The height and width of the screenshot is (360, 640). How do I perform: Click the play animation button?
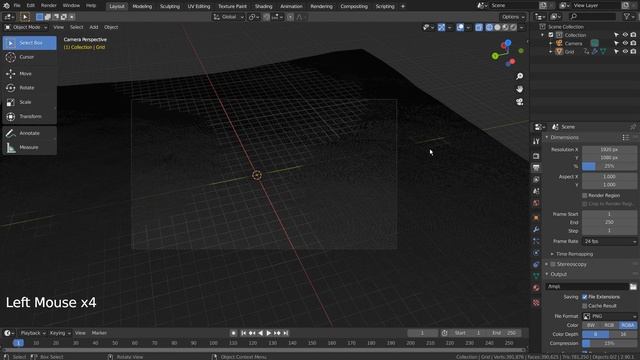(269, 333)
